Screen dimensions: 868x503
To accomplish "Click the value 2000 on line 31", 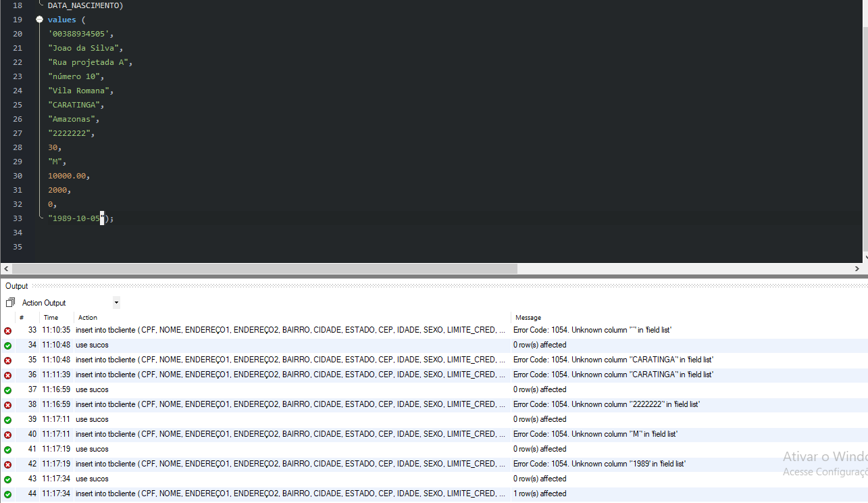I will click(57, 190).
